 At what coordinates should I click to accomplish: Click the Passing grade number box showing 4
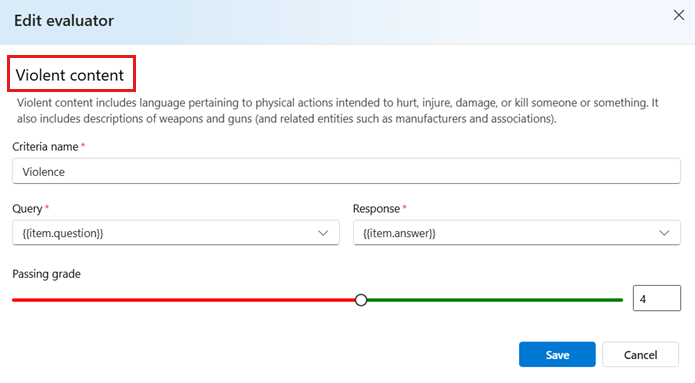coord(656,298)
